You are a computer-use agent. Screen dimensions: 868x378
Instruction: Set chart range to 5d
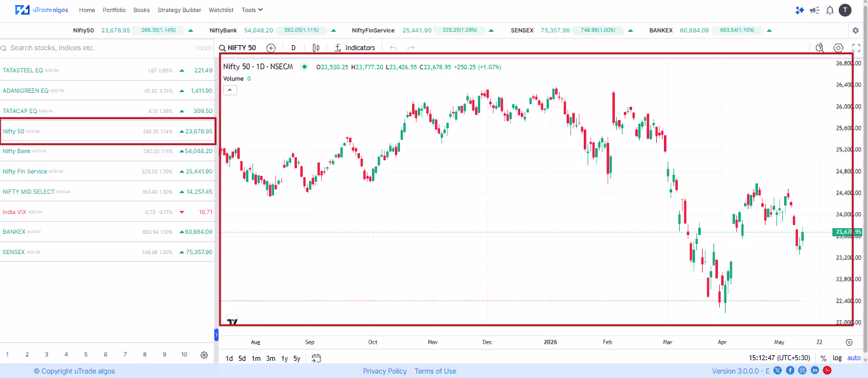tap(242, 358)
